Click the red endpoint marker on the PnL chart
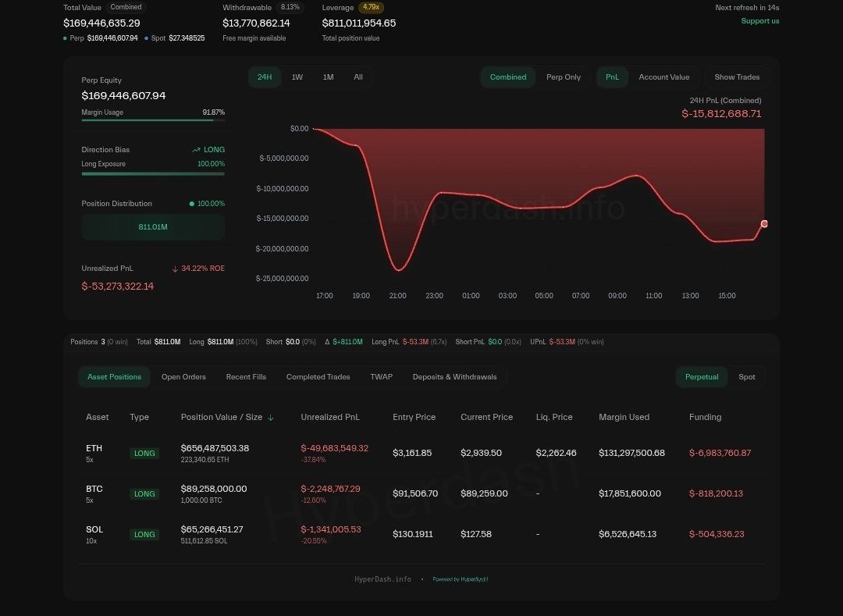 click(763, 224)
